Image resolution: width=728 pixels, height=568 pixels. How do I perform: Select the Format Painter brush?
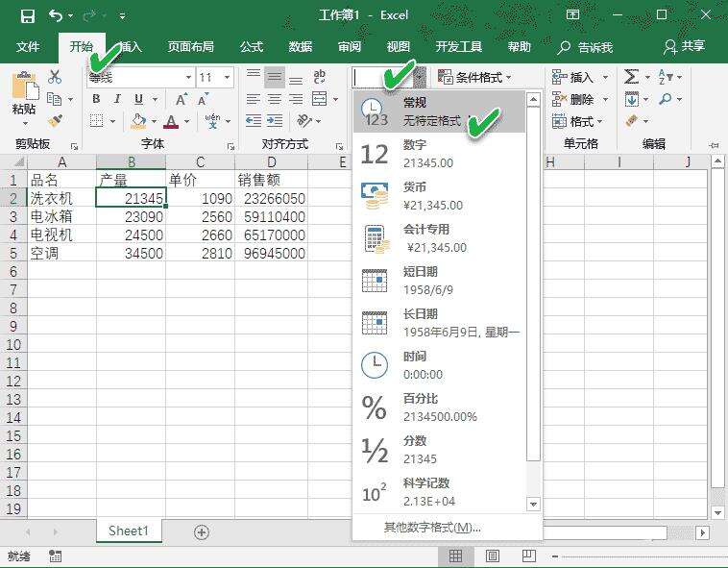coord(55,121)
